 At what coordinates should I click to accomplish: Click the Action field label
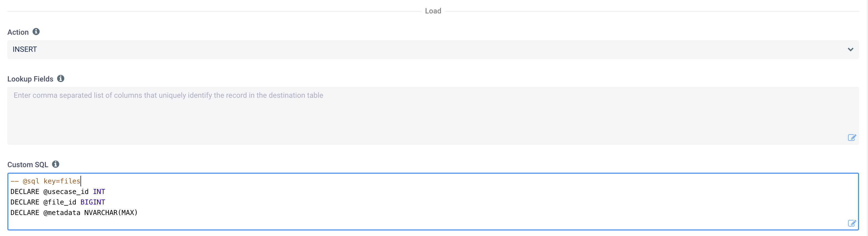(x=18, y=32)
